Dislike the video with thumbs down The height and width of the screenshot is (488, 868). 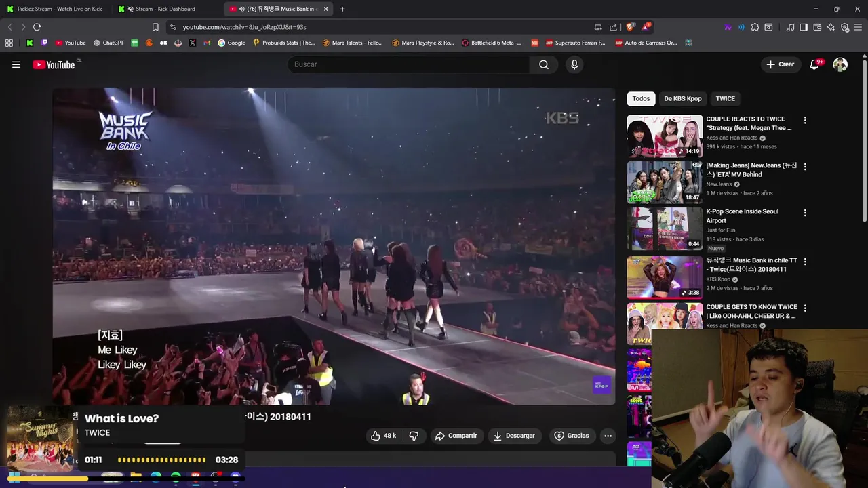[414, 436]
